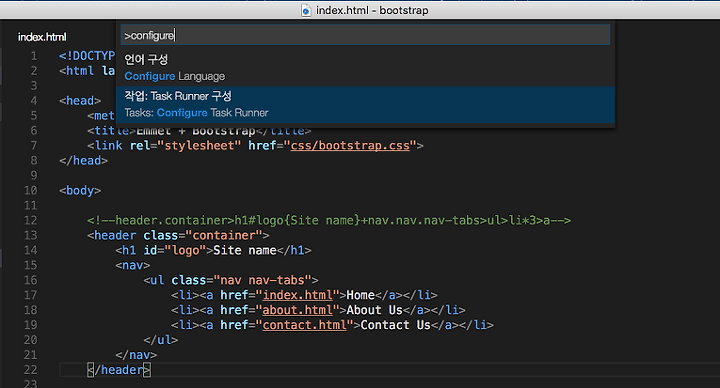Click line number 12 in gutter
Viewport: 720px width, 388px height.
point(30,220)
